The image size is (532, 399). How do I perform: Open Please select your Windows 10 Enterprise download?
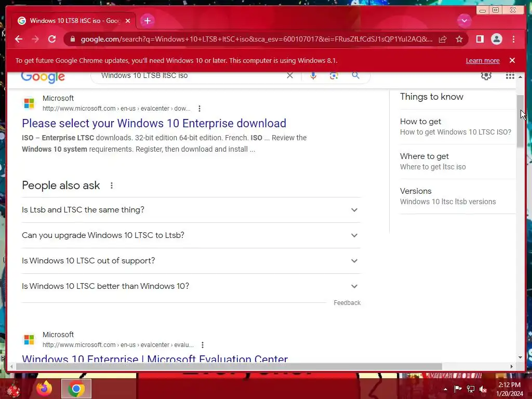click(154, 123)
